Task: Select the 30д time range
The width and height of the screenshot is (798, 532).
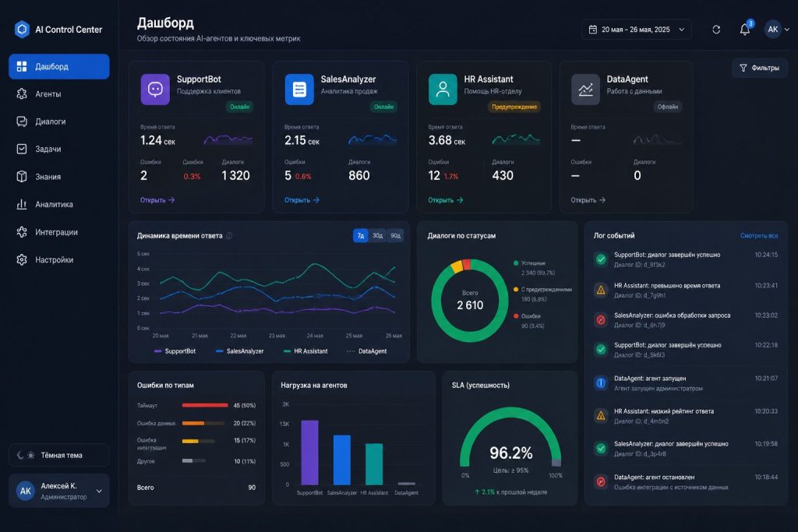Action: pyautogui.click(x=378, y=235)
